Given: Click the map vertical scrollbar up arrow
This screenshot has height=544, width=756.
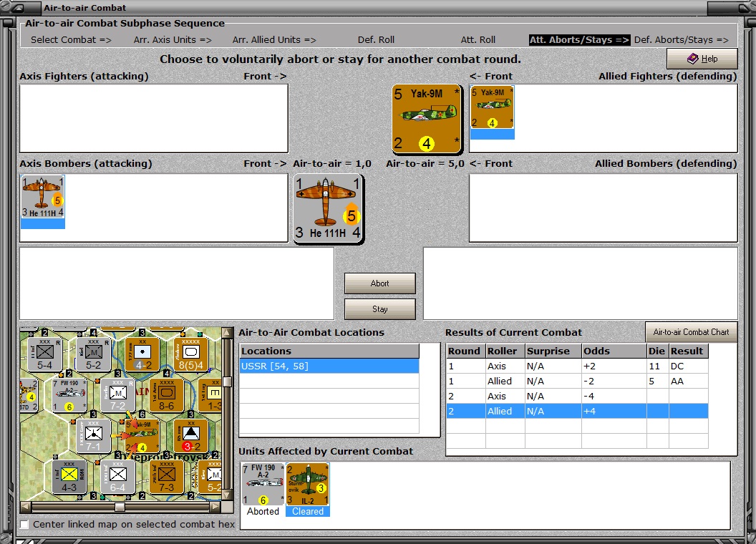Looking at the screenshot, I should [x=227, y=333].
